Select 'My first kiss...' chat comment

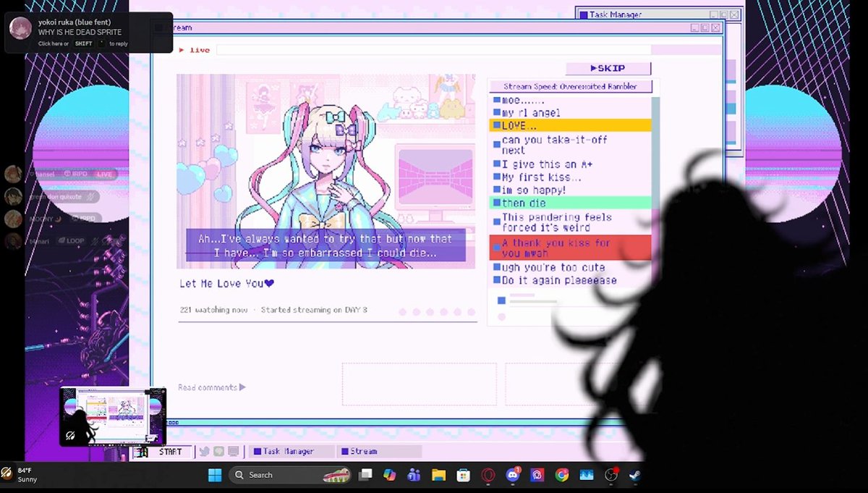[570, 177]
